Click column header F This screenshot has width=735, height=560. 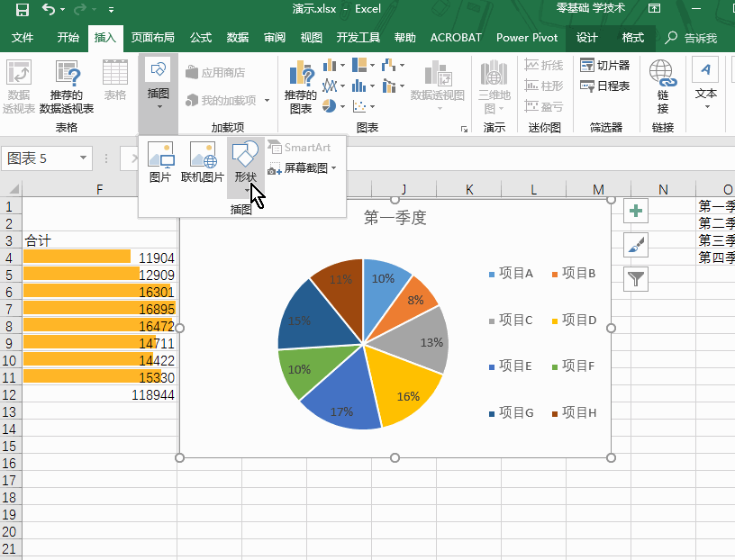(99, 189)
